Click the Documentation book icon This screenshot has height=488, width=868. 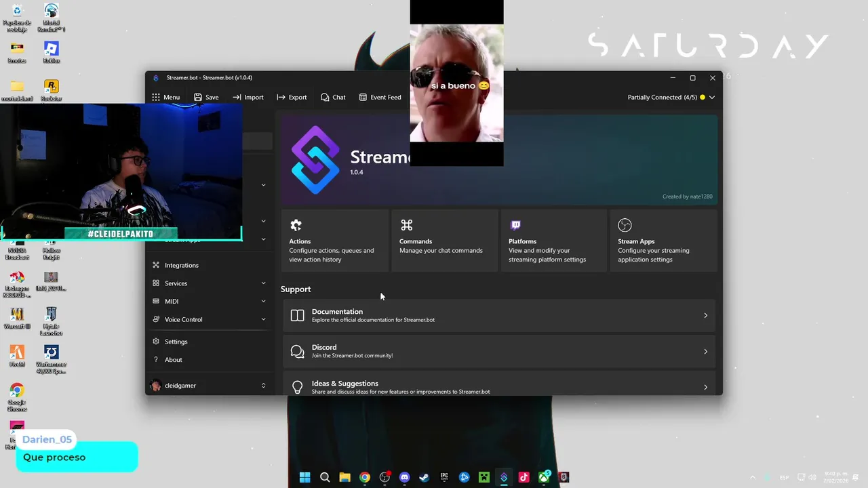click(297, 315)
